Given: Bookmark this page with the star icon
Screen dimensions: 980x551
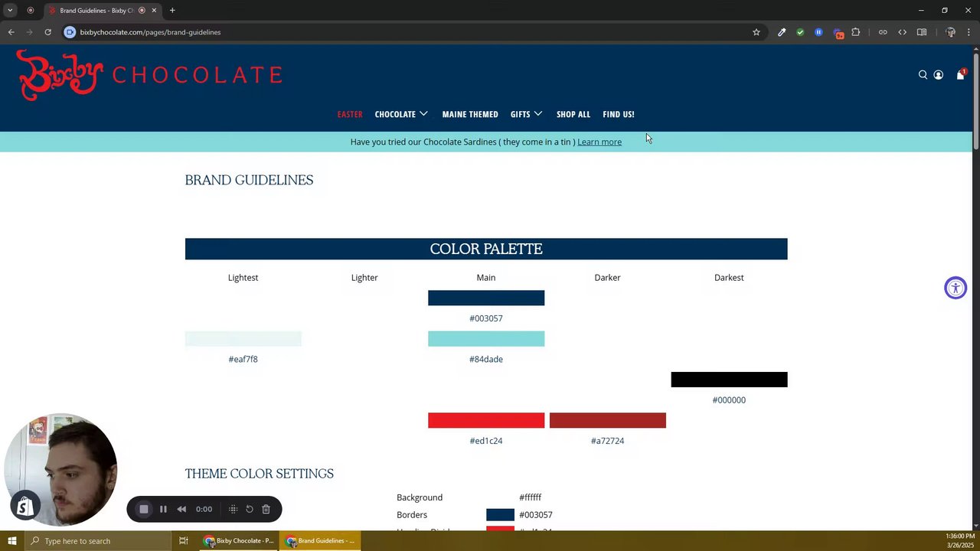Looking at the screenshot, I should (x=756, y=32).
